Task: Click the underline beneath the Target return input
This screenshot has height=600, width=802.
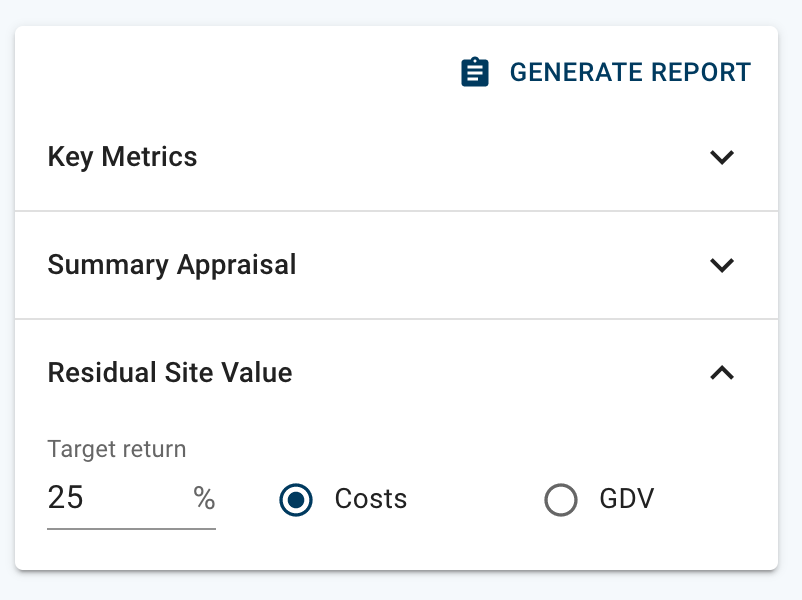Action: click(131, 529)
